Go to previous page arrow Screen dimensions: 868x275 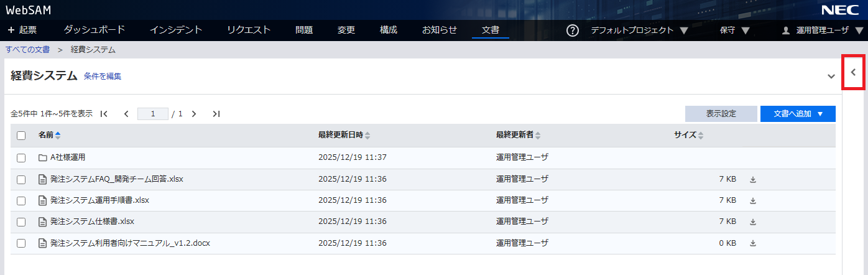tap(126, 114)
